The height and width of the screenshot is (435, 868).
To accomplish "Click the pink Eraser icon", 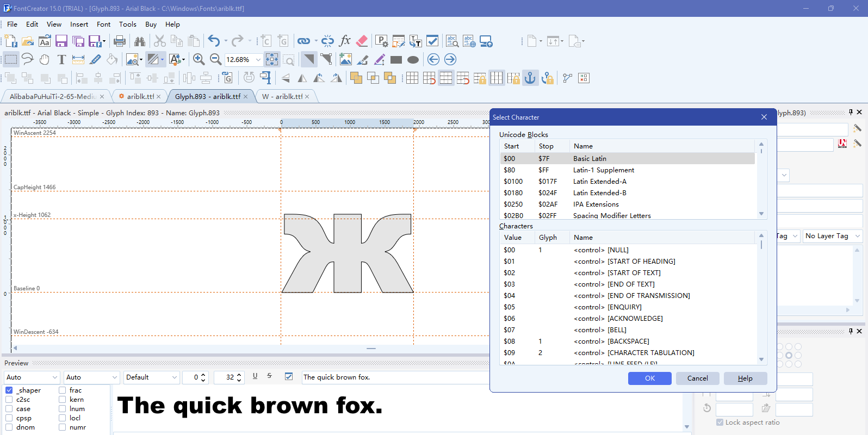I will coord(362,41).
